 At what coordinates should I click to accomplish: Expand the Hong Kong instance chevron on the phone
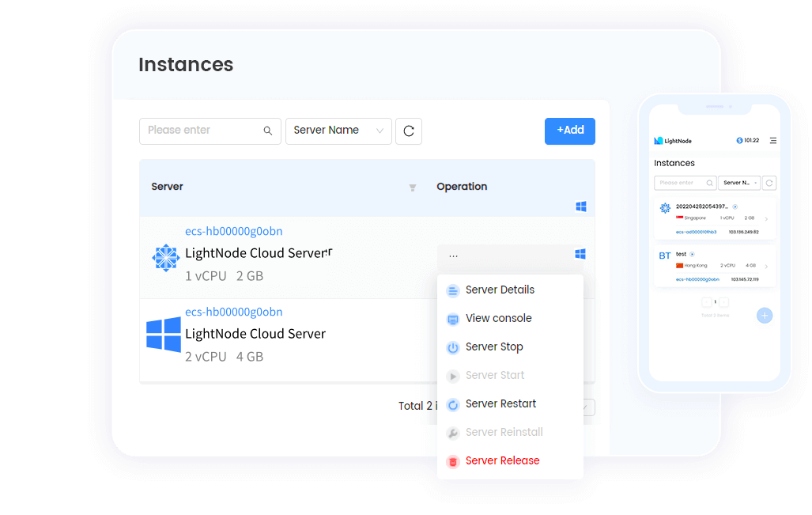766,267
